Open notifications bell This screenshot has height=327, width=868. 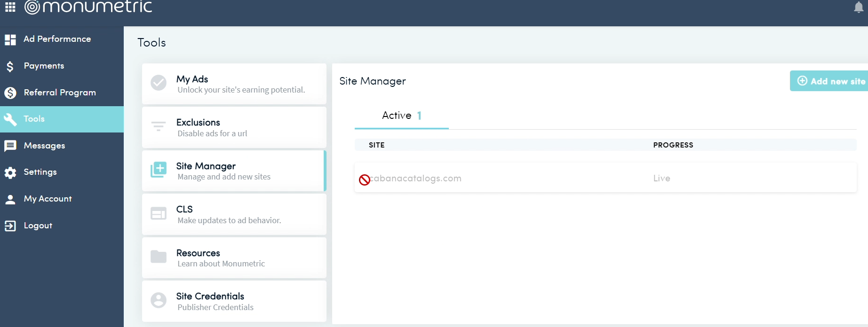(859, 7)
